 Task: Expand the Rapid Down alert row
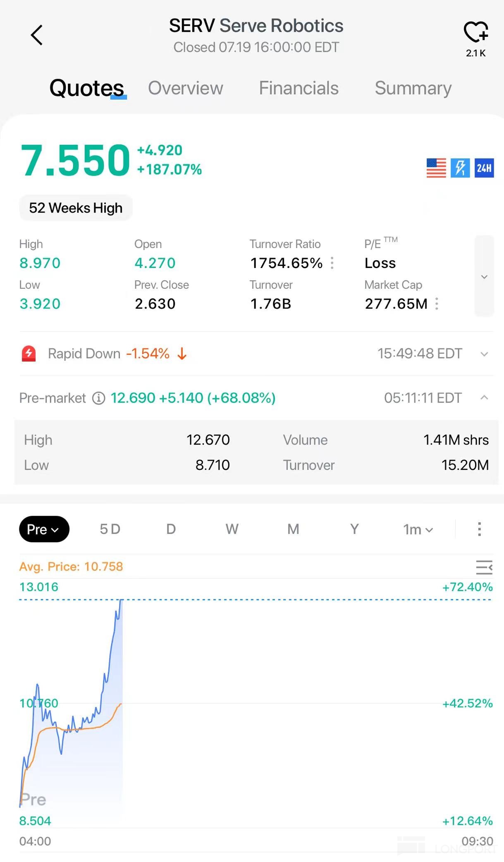[484, 354]
